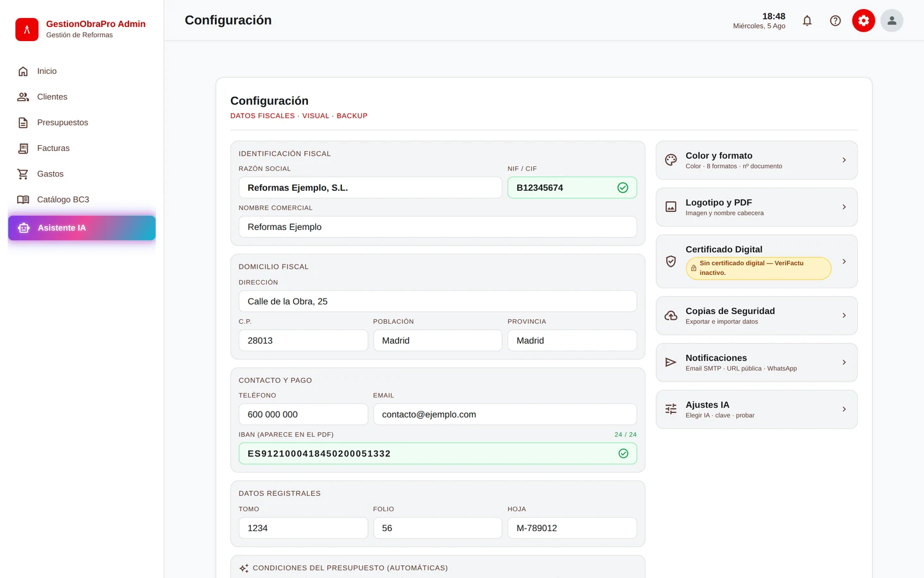The height and width of the screenshot is (578, 924).
Task: Click the C.P. input with 28013
Action: point(304,340)
